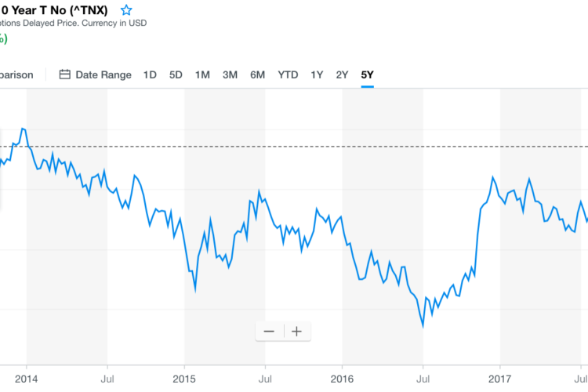588x392 pixels.
Task: Select the active 5Y range
Action: (367, 74)
